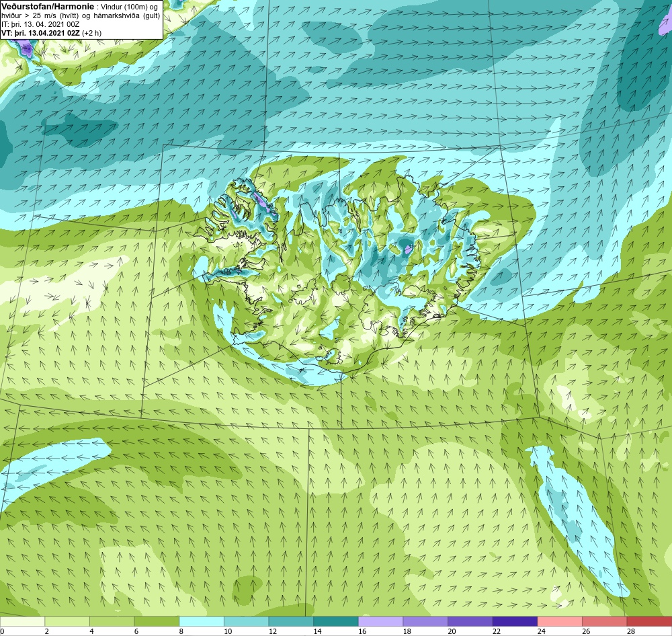Click the legend scale label '24'
Viewport: 672px width, 636px height.
[x=541, y=631]
